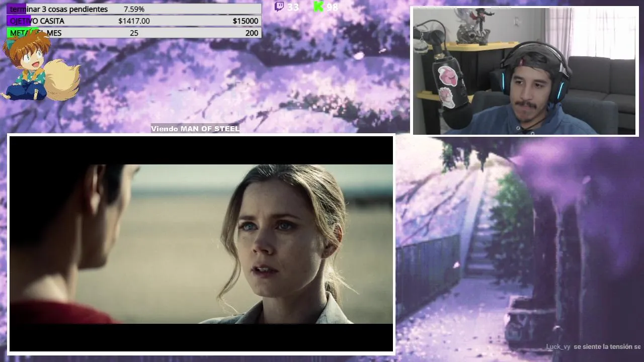The image size is (644, 362).
Task: Click the '200' monthly goal target value
Action: 252,33
